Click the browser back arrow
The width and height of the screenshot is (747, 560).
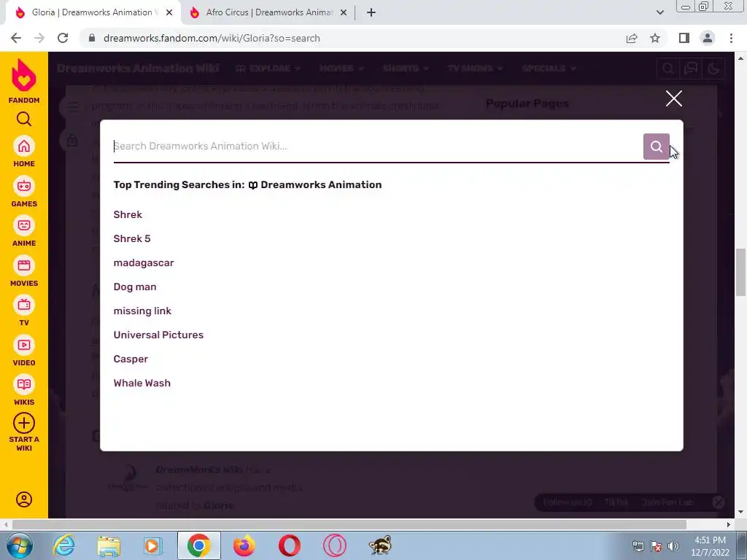[x=16, y=38]
